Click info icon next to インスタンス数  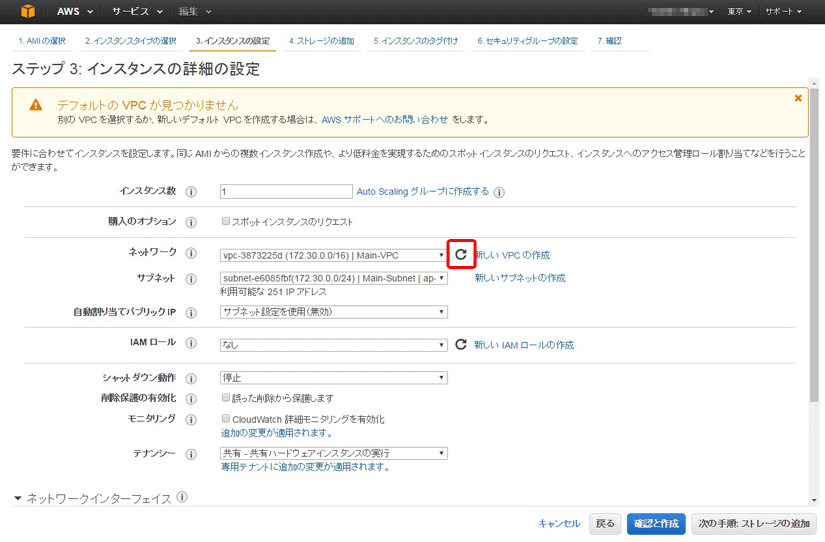191,192
